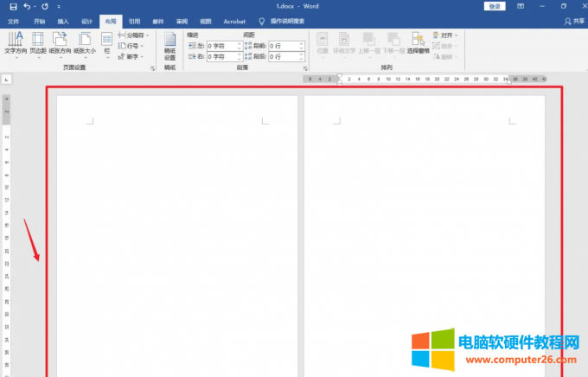Click the right indent icon beside 右
588x377 pixels.
(192, 57)
